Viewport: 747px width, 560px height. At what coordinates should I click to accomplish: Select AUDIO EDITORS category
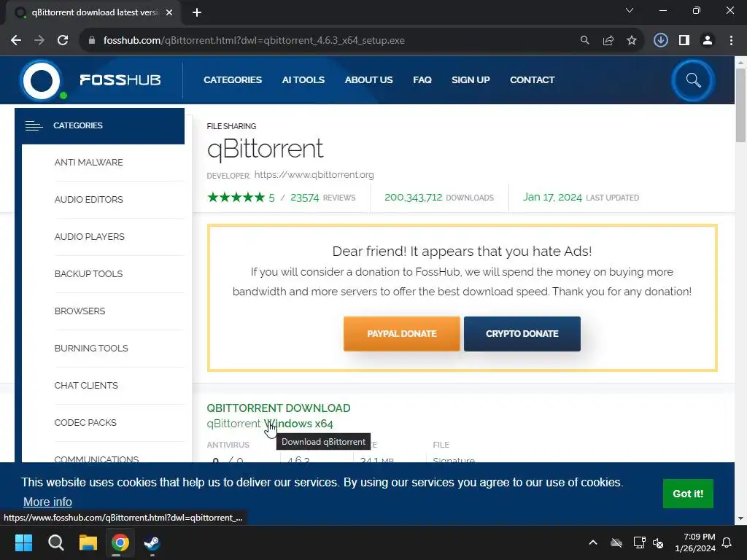[x=88, y=200]
